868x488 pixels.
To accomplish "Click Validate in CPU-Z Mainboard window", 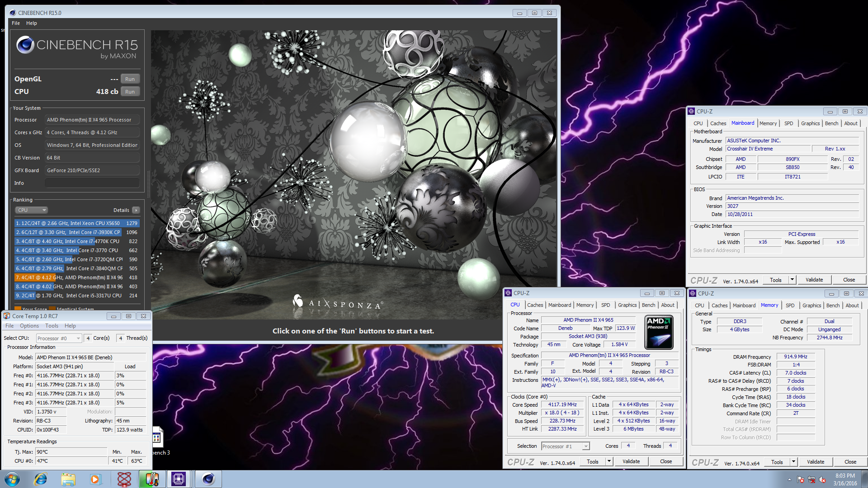I will tap(814, 280).
